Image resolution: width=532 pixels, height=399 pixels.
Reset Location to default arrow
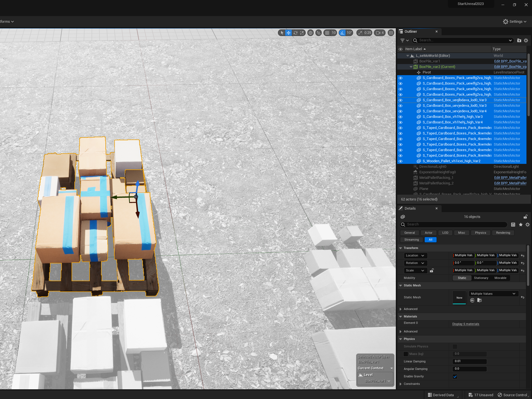(523, 256)
